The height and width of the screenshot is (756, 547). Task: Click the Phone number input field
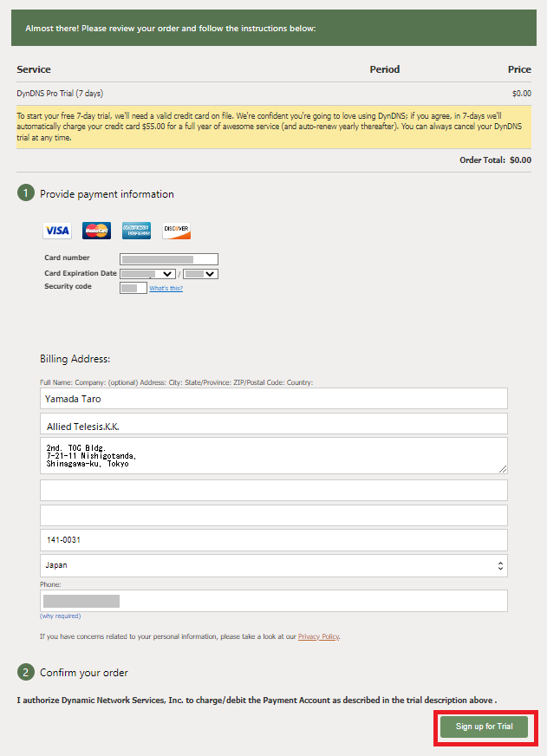coord(273,601)
